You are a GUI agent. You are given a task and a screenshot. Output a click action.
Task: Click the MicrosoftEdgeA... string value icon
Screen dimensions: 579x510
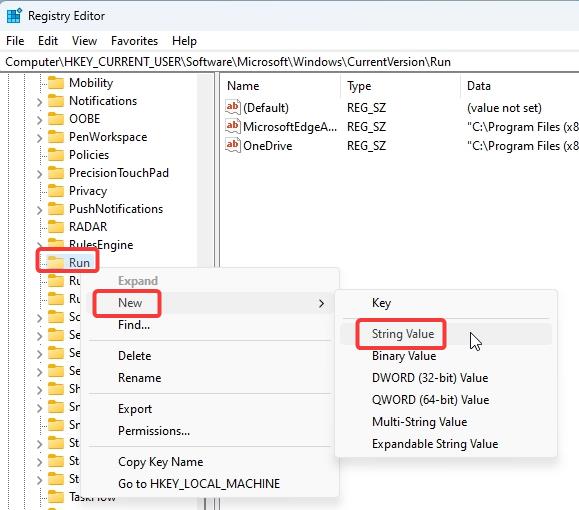click(233, 127)
